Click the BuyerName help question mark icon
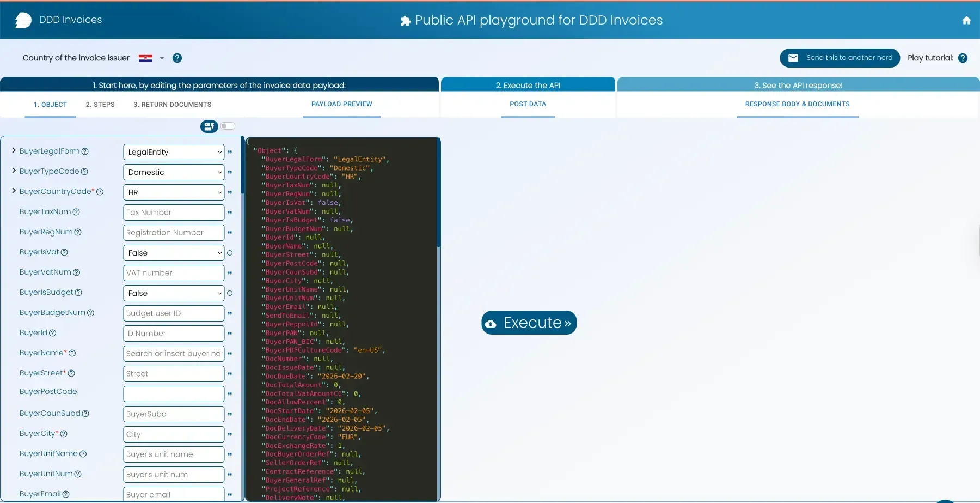 click(72, 353)
